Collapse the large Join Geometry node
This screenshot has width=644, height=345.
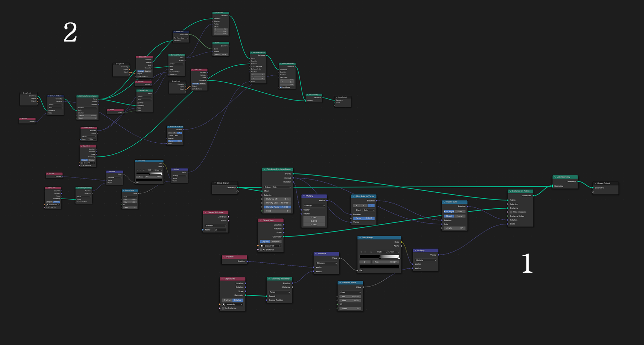coord(555,177)
